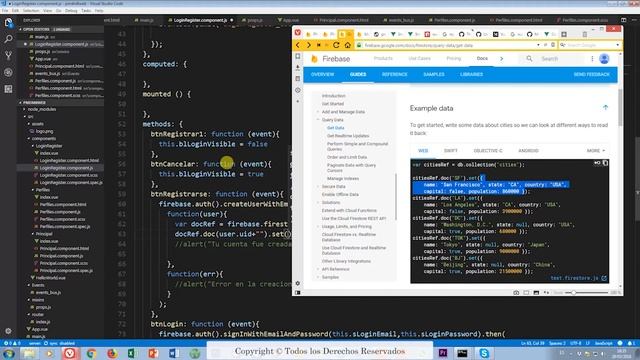Click the Firebase search magnifier icon

529,59
